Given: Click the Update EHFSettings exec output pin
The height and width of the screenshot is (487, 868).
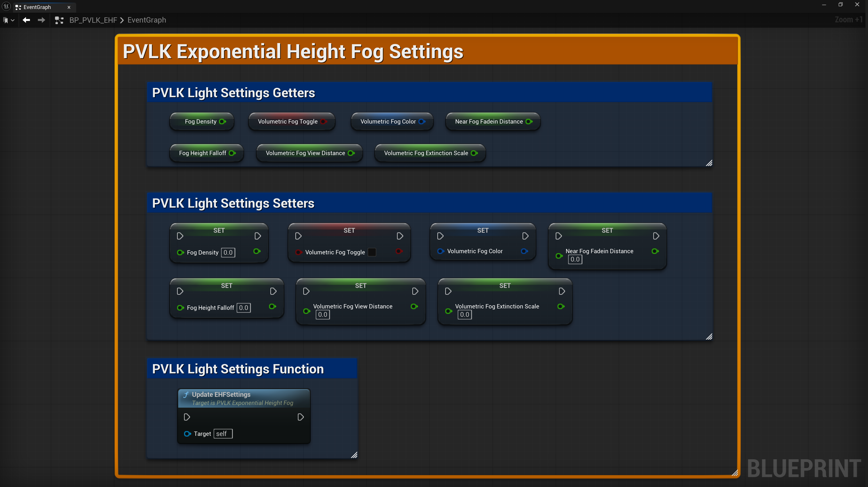Looking at the screenshot, I should coord(301,417).
